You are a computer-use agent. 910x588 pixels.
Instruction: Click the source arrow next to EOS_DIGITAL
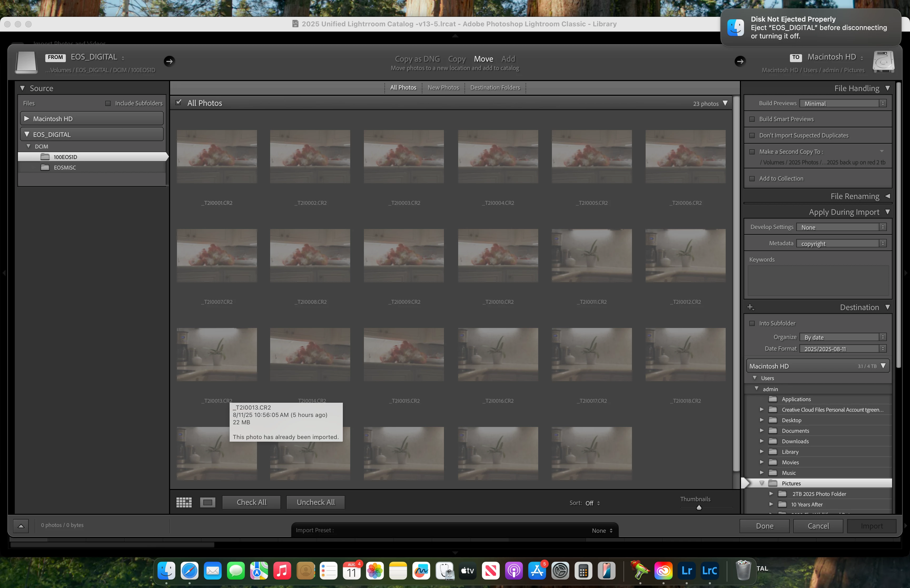[169, 61]
